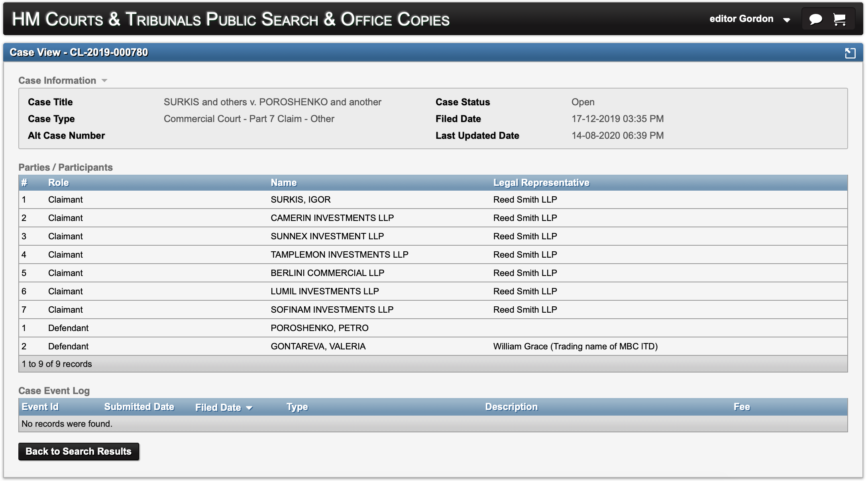This screenshot has height=481, width=868.
Task: Click the Name column header
Action: pyautogui.click(x=284, y=183)
